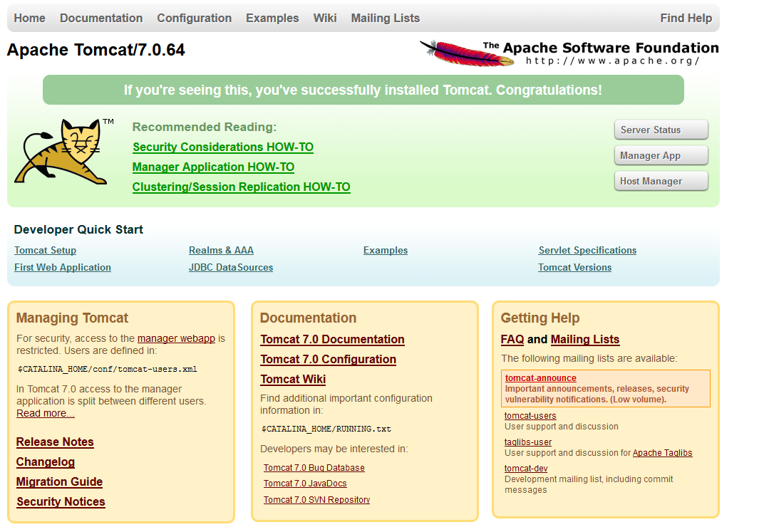Open the taglibs-user mailing list link

pos(527,442)
